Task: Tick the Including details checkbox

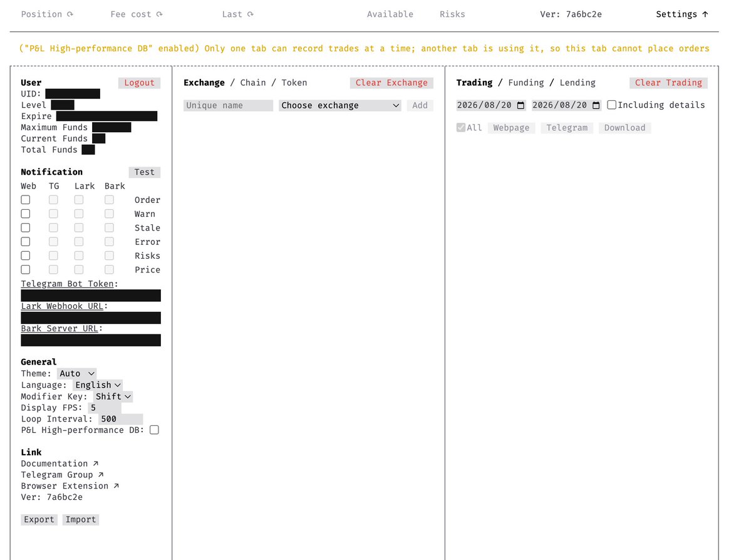Action: [x=611, y=105]
